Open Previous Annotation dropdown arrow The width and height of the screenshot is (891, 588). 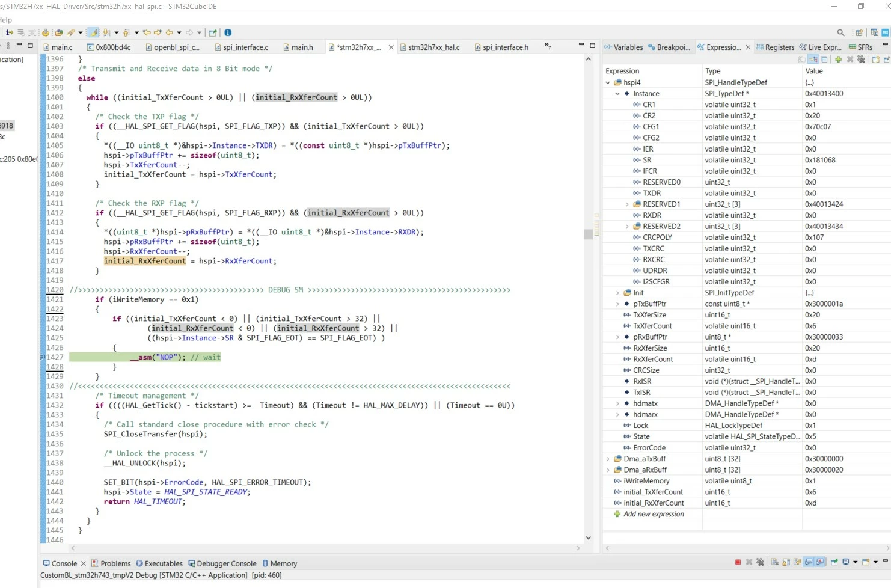pos(136,32)
